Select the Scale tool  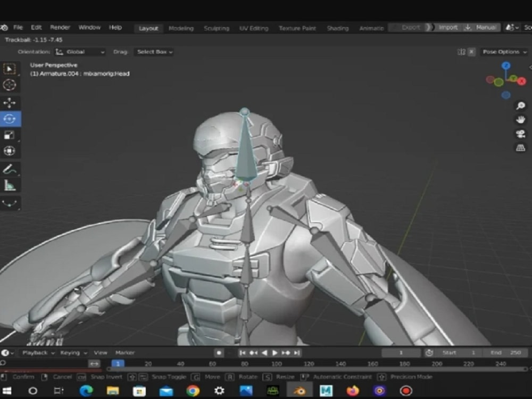[9, 135]
